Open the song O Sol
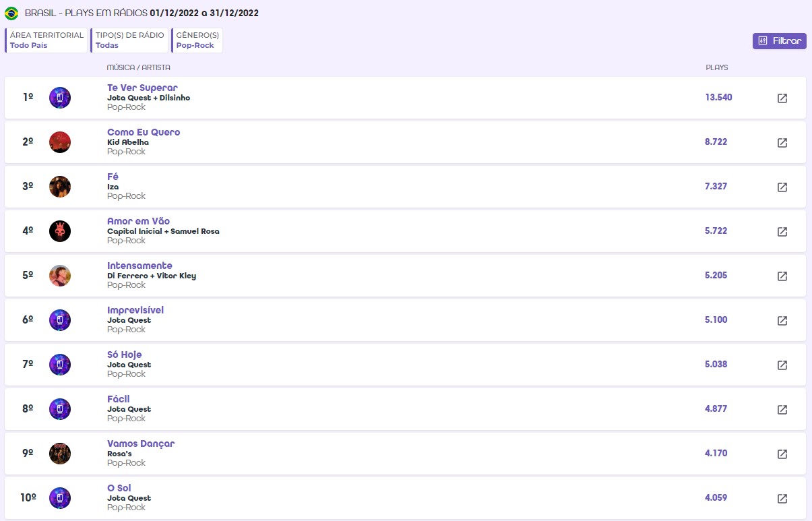This screenshot has height=521, width=812. point(119,488)
